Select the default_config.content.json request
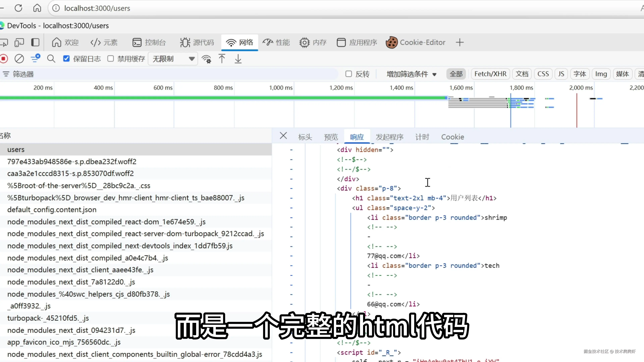The image size is (644, 362). tap(52, 210)
